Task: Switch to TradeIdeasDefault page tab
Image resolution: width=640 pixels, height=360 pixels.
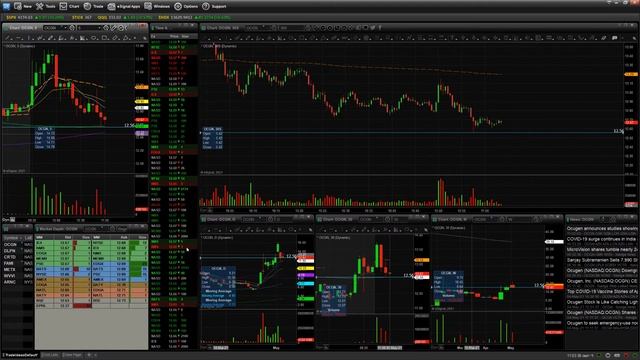Action: (x=21, y=355)
